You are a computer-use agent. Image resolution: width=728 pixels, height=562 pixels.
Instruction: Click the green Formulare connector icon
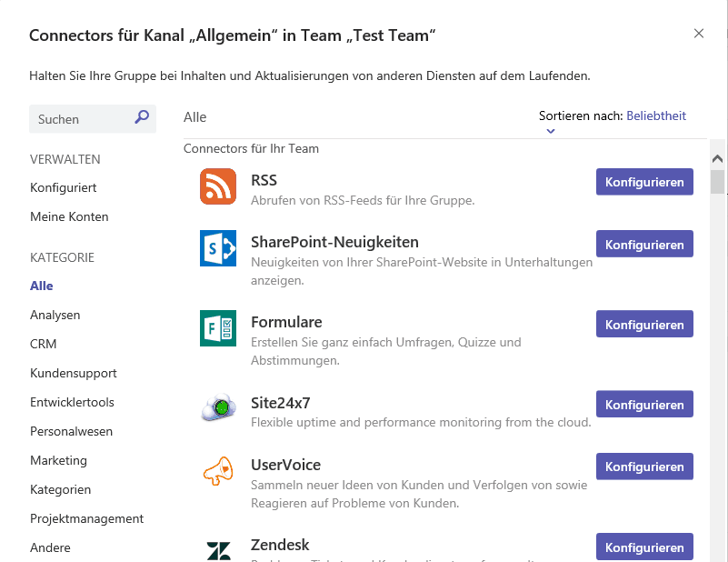click(x=218, y=328)
